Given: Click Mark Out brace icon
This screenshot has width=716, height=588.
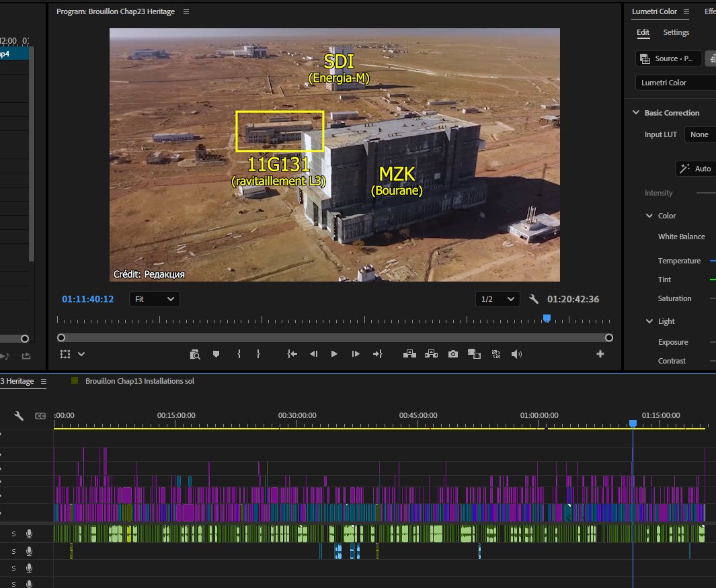Looking at the screenshot, I should click(258, 354).
